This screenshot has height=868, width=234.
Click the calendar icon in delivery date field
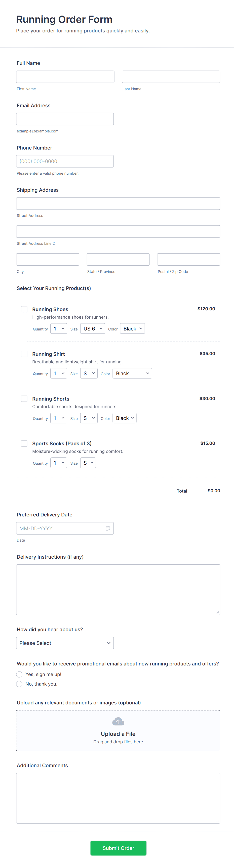click(107, 528)
